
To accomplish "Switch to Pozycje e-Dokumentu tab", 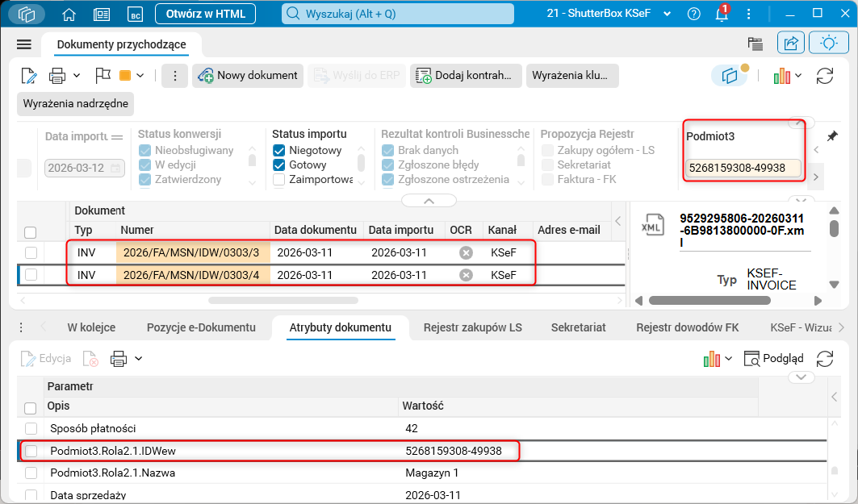I will pyautogui.click(x=201, y=327).
